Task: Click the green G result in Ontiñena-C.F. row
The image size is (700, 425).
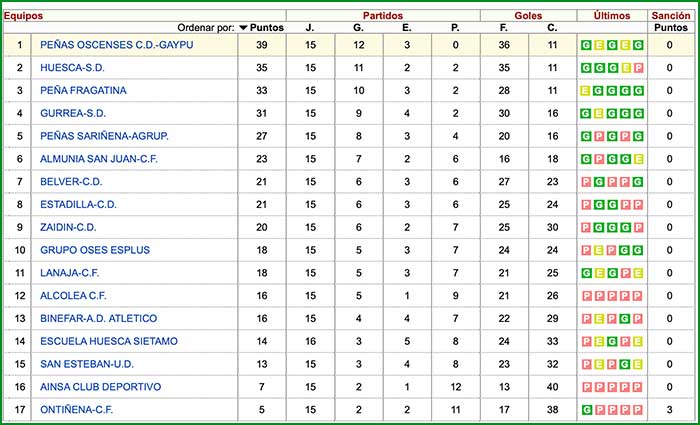Action: (x=586, y=409)
